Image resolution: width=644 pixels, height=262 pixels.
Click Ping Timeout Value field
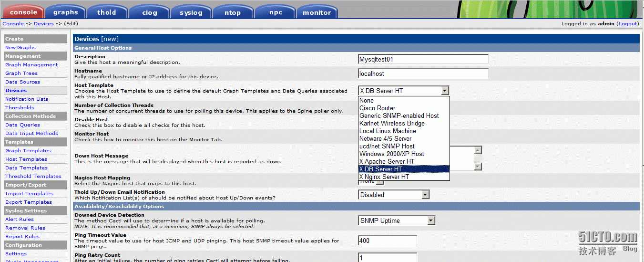388,241
